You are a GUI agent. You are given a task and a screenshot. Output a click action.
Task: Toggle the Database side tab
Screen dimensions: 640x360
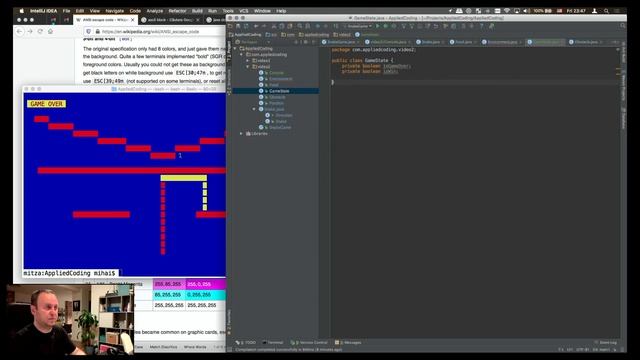[623, 118]
